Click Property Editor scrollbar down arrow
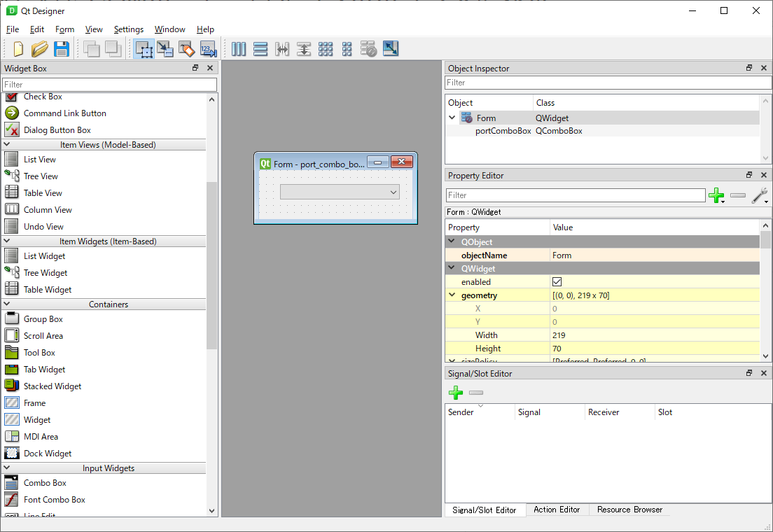This screenshot has width=773, height=532. [765, 356]
